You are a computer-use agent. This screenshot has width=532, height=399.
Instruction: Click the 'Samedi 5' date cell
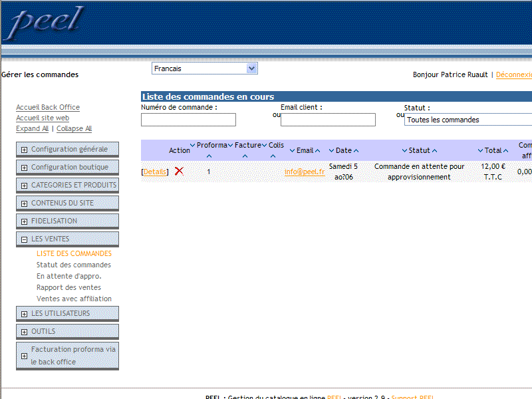343,172
